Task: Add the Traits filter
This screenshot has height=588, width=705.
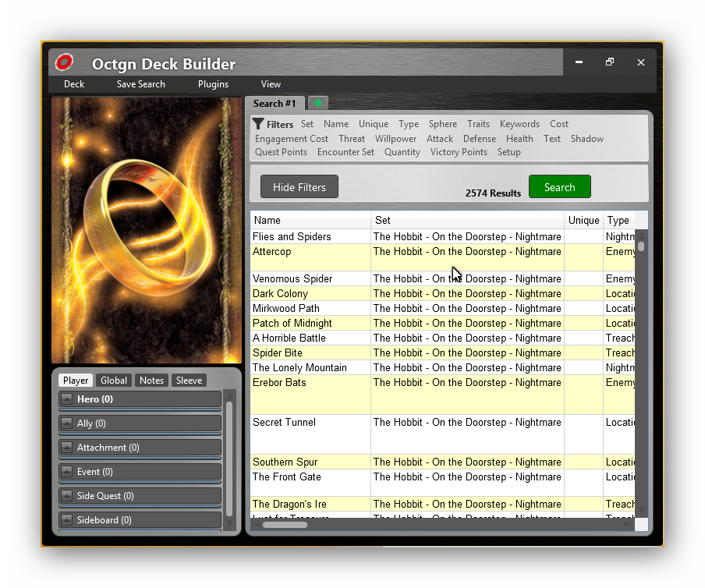Action: click(x=478, y=124)
